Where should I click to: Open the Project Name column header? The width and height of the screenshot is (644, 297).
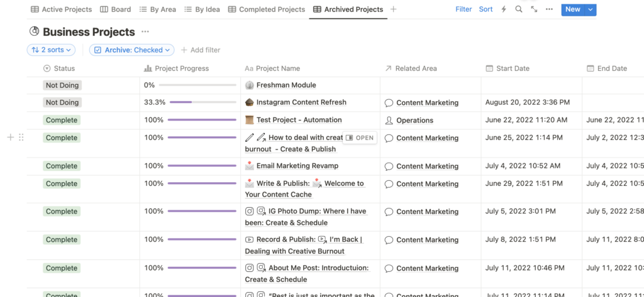click(272, 68)
